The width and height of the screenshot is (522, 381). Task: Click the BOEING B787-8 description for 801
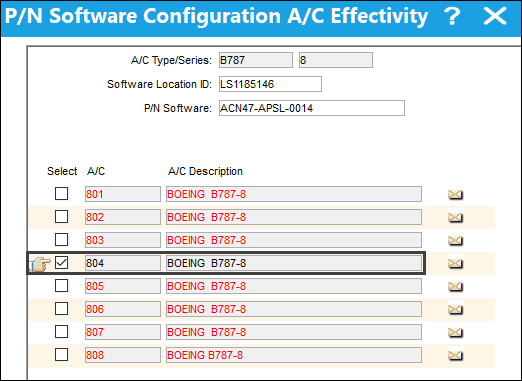pyautogui.click(x=294, y=194)
